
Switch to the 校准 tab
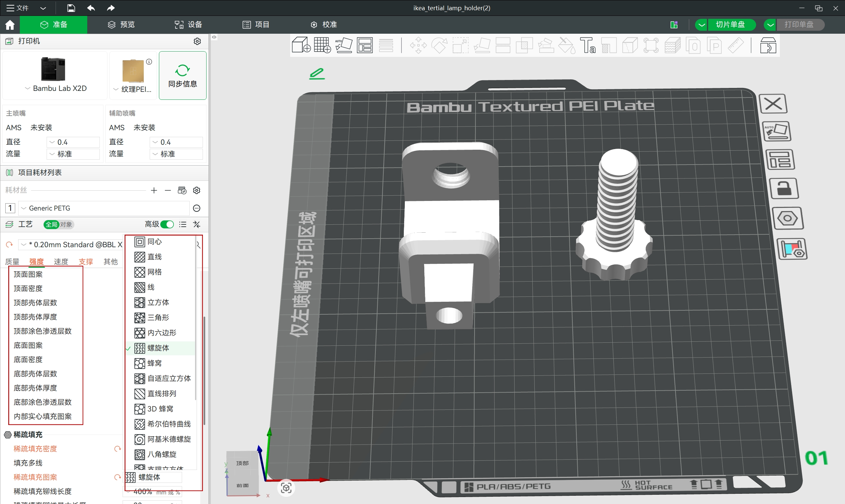pos(324,24)
